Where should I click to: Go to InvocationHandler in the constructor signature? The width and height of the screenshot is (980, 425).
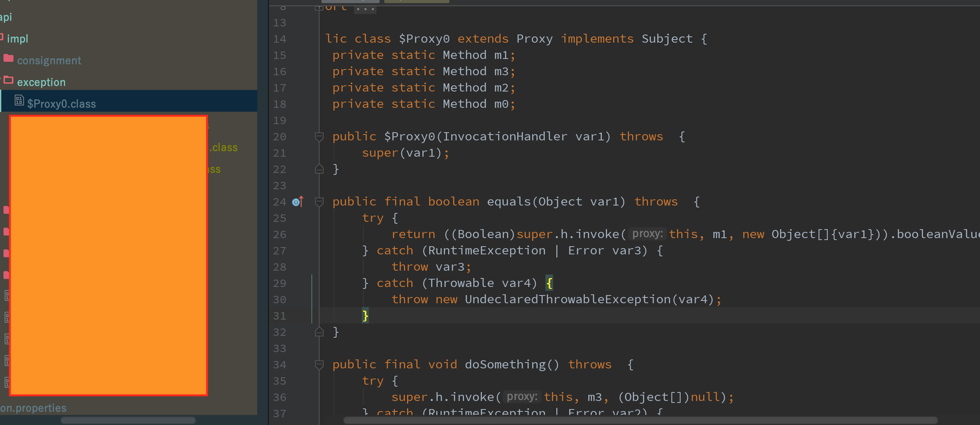505,136
